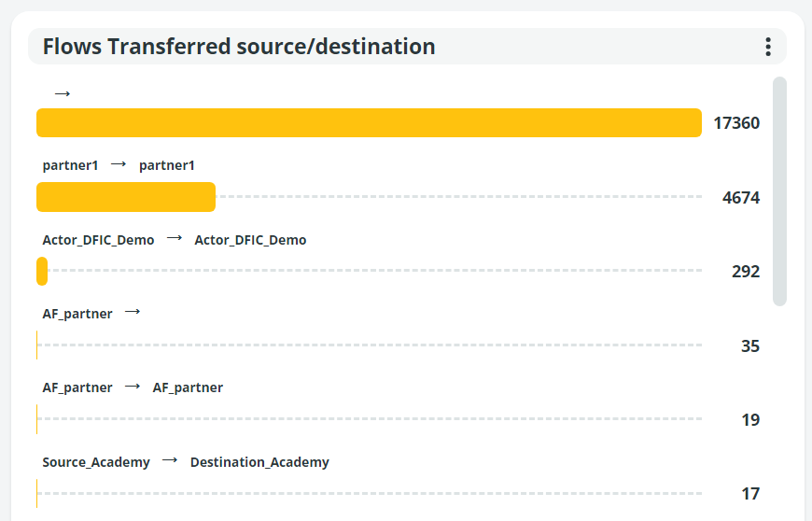Click the arrow between AF_partner and AF_partner

(133, 387)
